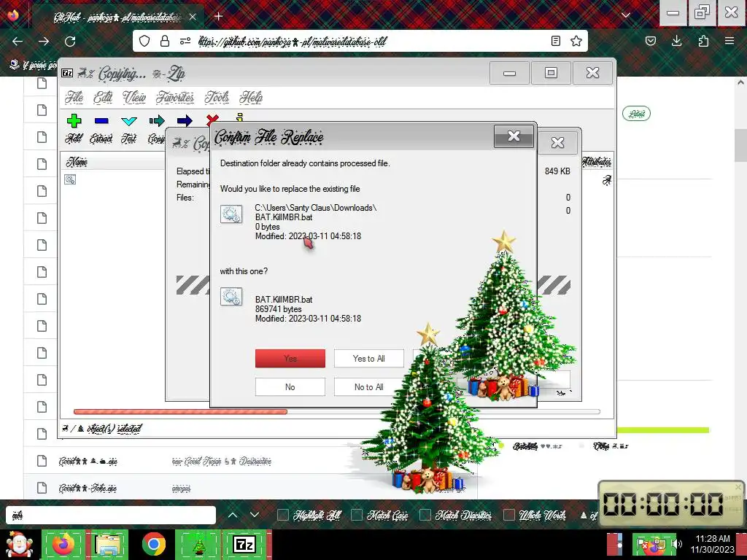Bookmark this page with the star icon
The height and width of the screenshot is (560, 747).
576,41
